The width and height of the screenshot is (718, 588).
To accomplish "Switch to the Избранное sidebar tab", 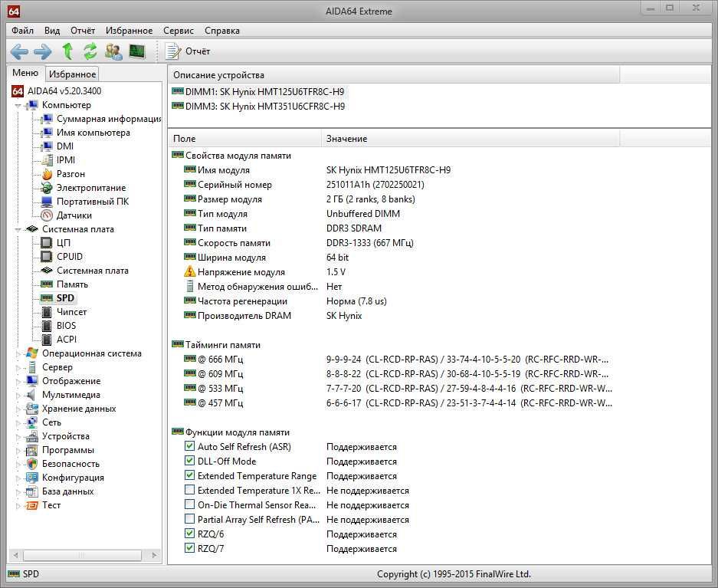I will pyautogui.click(x=72, y=74).
